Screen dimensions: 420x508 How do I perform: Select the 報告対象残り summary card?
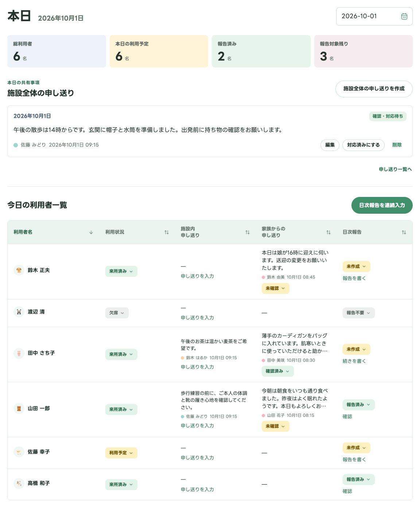point(363,51)
